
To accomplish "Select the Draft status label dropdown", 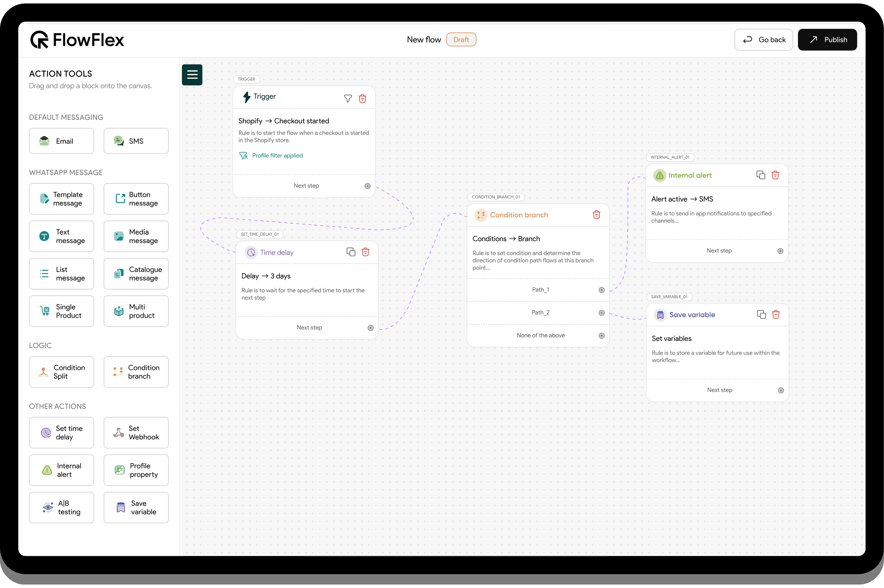I will coord(461,39).
